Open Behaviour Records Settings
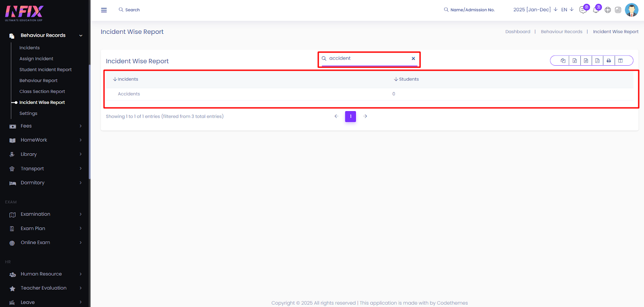Image resolution: width=644 pixels, height=307 pixels. click(x=28, y=114)
